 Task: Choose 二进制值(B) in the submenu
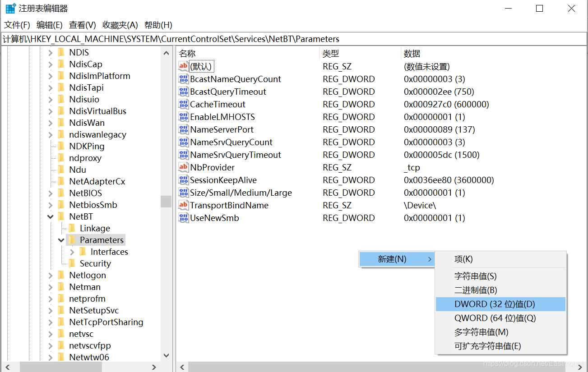[500, 290]
